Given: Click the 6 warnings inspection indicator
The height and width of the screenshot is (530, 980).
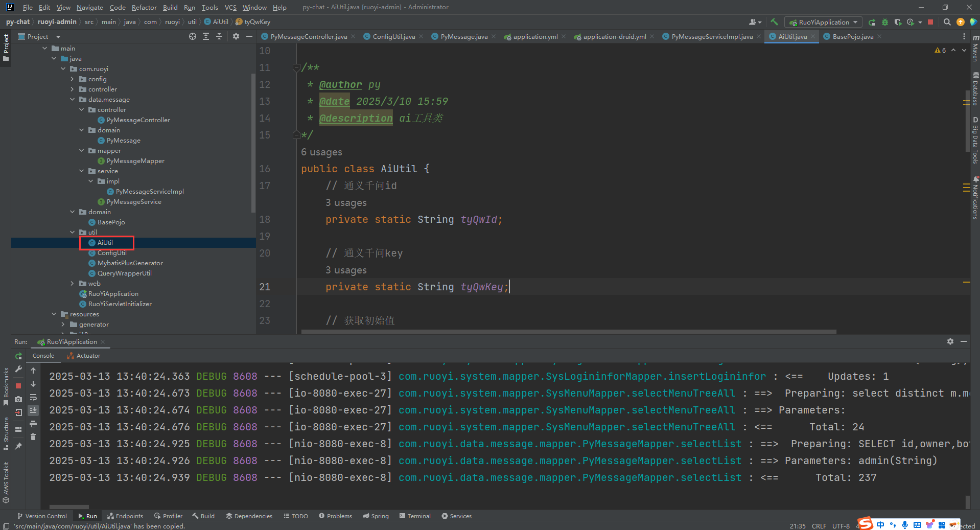Looking at the screenshot, I should pyautogui.click(x=940, y=50).
